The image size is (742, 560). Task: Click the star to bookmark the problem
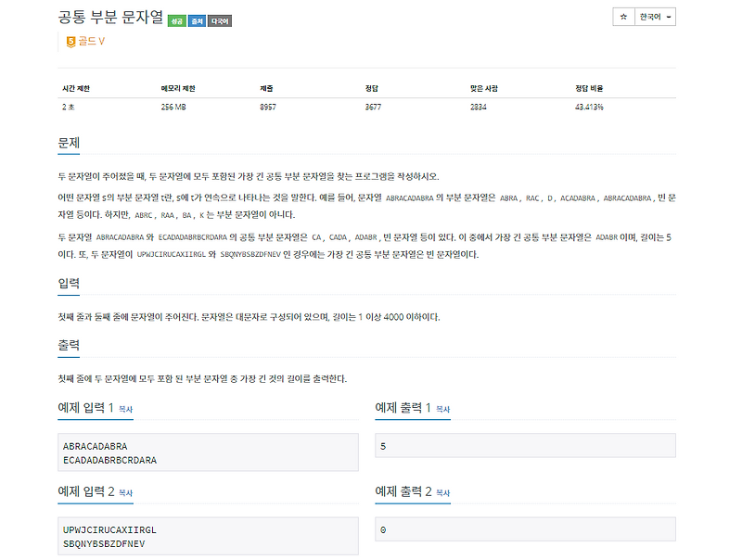(623, 16)
